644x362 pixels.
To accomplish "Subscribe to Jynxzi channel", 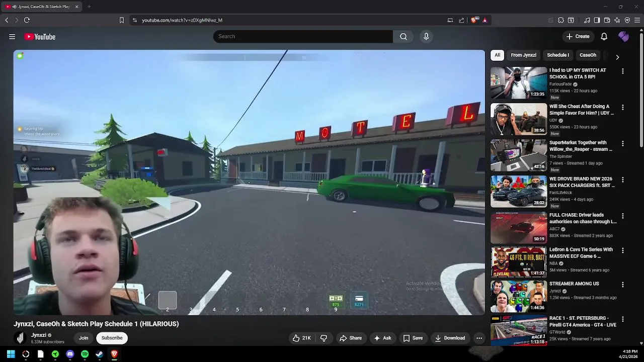I will 112,338.
